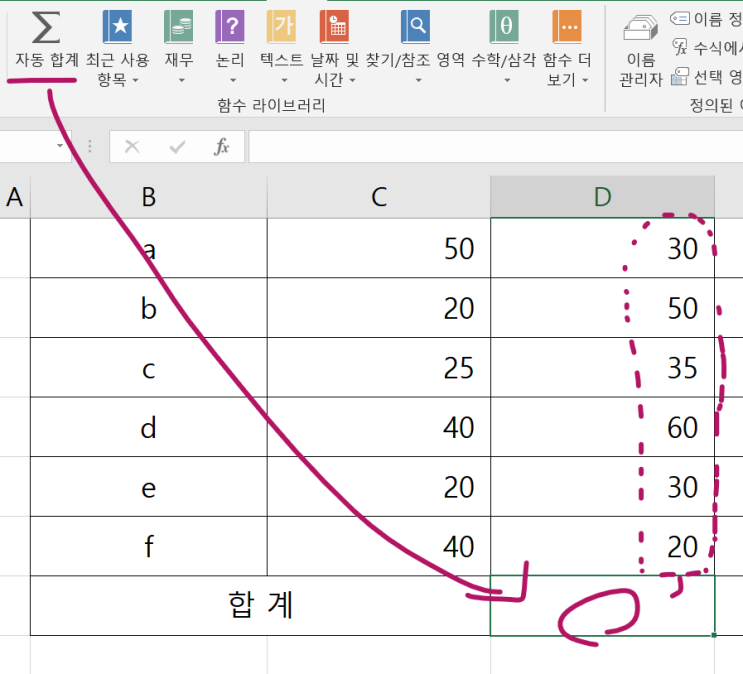Click the 자동 합계 sigma icon
The width and height of the screenshot is (743, 674).
pos(45,27)
